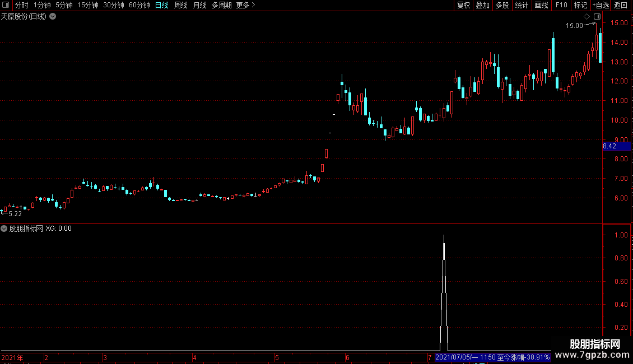Image resolution: width=633 pixels, height=364 pixels.
Task: Click the 14.00 price axis label
Action: point(619,43)
